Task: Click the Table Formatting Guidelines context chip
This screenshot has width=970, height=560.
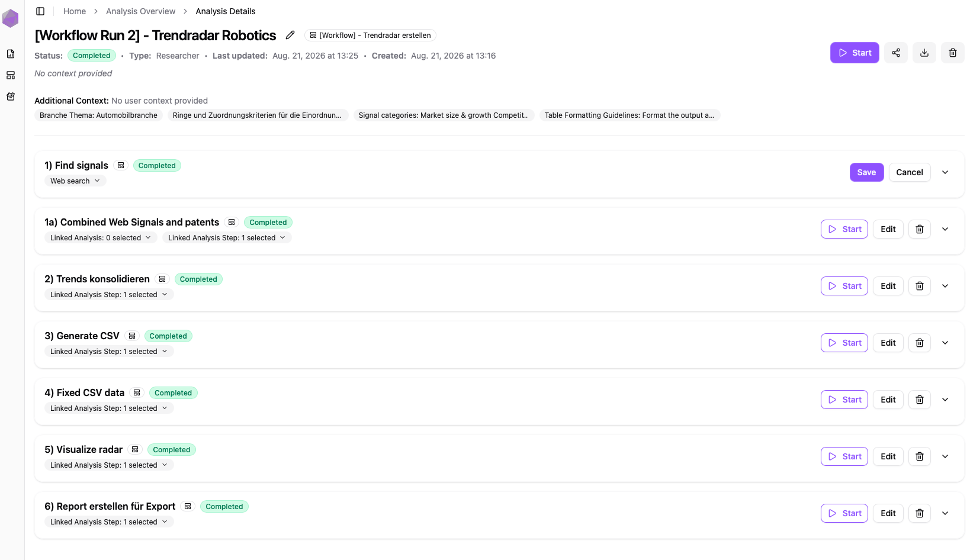Action: [629, 115]
